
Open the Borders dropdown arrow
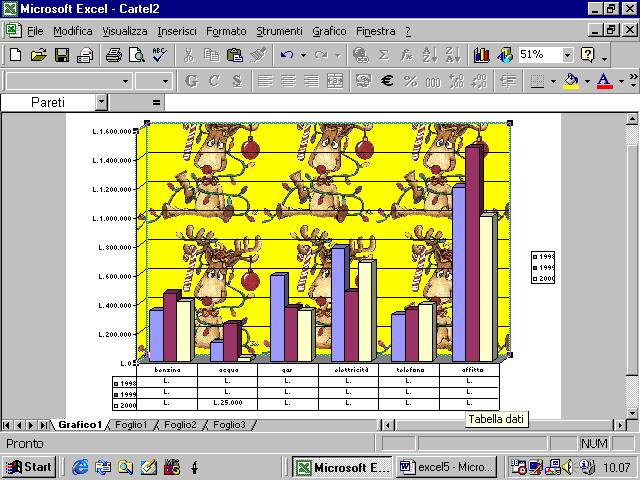553,81
